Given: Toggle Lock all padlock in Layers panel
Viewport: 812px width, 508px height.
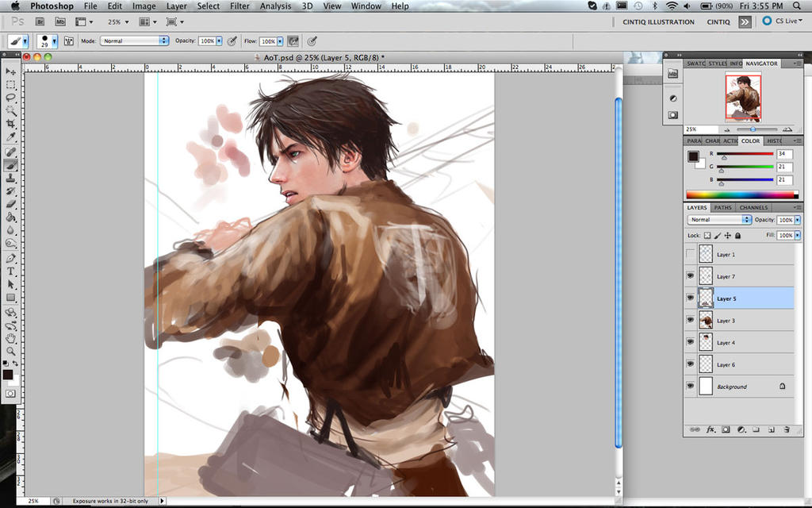Looking at the screenshot, I should click(x=738, y=235).
